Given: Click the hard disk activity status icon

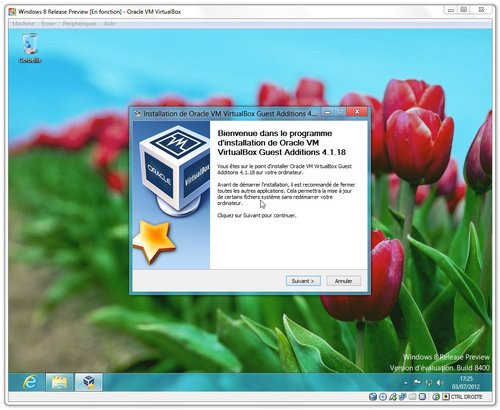Looking at the screenshot, I should pyautogui.click(x=373, y=397).
